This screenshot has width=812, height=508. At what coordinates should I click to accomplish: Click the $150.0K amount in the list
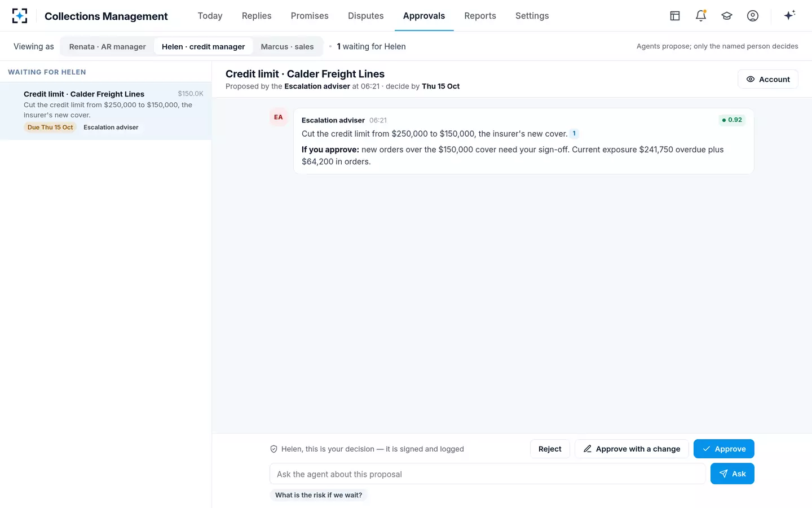click(x=191, y=94)
